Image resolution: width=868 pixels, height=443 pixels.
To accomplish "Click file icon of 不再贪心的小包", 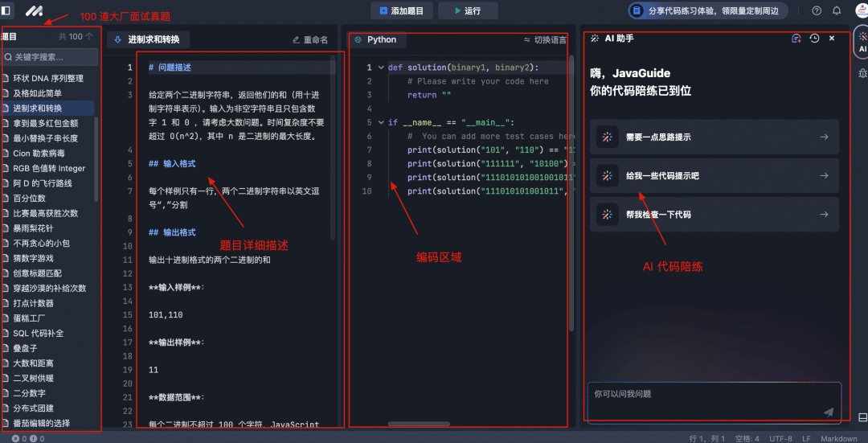I will 6,243.
